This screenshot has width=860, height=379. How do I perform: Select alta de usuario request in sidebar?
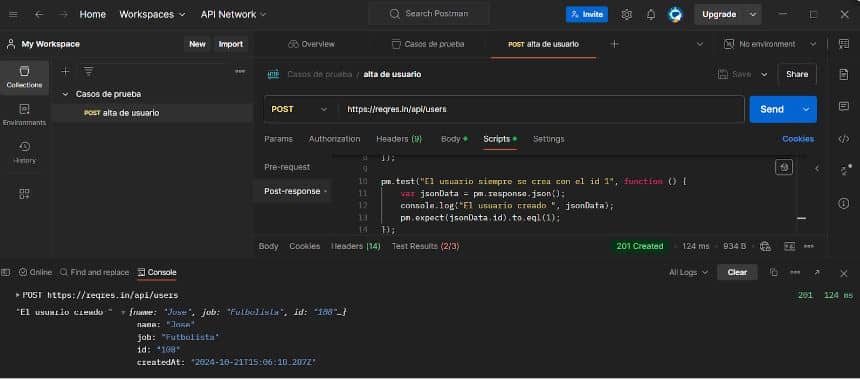(151, 112)
